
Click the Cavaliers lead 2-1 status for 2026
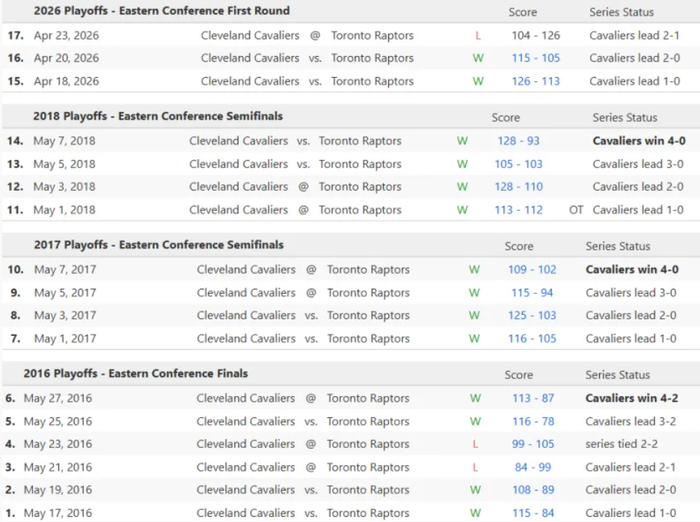[634, 35]
